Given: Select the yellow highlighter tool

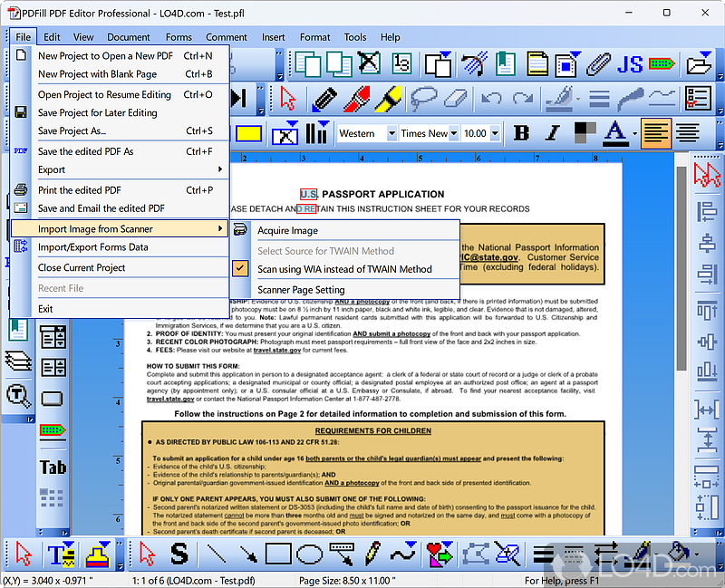Looking at the screenshot, I should [389, 99].
